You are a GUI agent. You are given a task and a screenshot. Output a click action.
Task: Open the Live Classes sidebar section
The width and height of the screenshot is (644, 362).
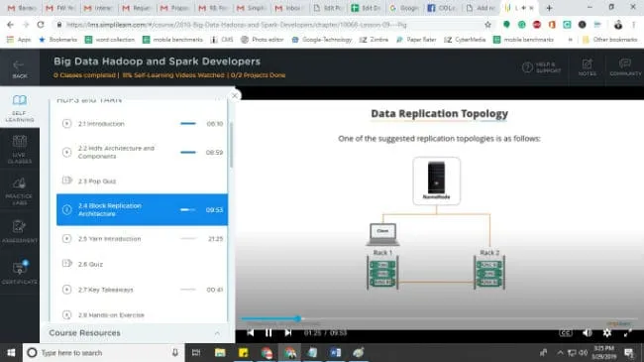pyautogui.click(x=19, y=150)
